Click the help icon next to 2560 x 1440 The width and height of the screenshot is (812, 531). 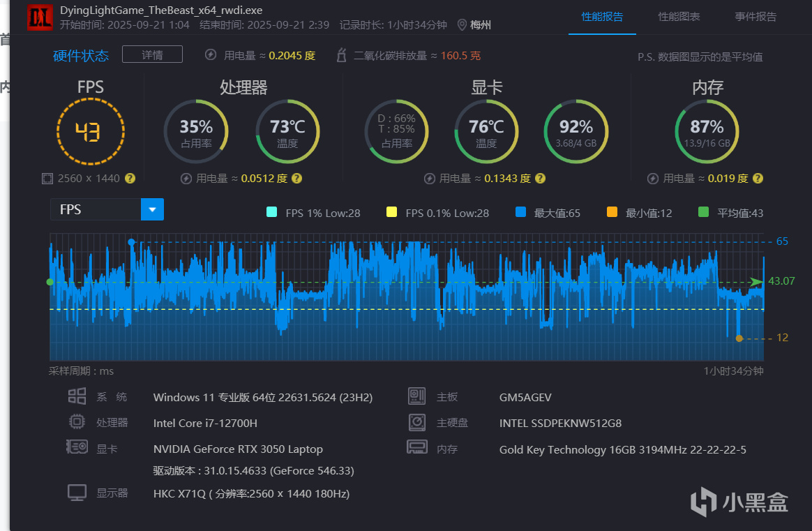(130, 178)
